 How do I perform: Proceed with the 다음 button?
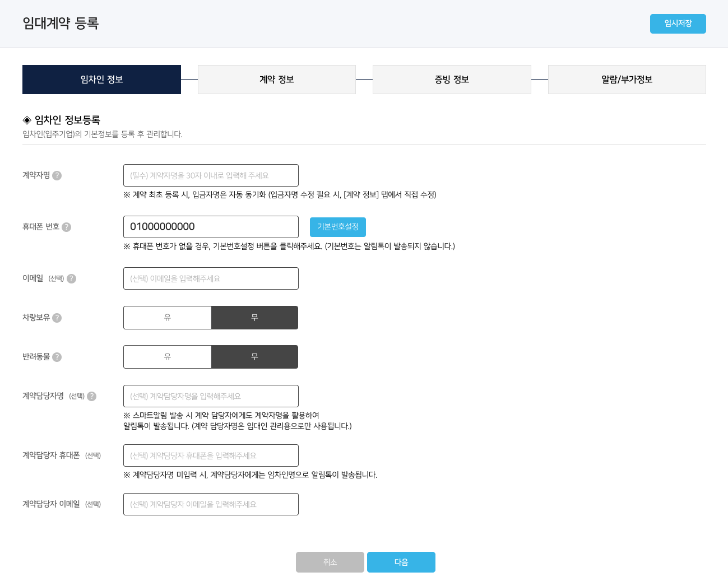pyautogui.click(x=401, y=562)
